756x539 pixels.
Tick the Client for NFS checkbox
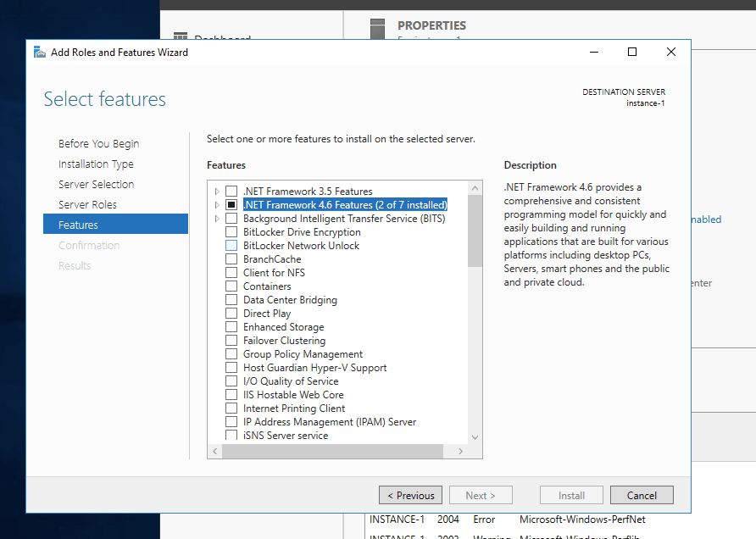pos(231,272)
